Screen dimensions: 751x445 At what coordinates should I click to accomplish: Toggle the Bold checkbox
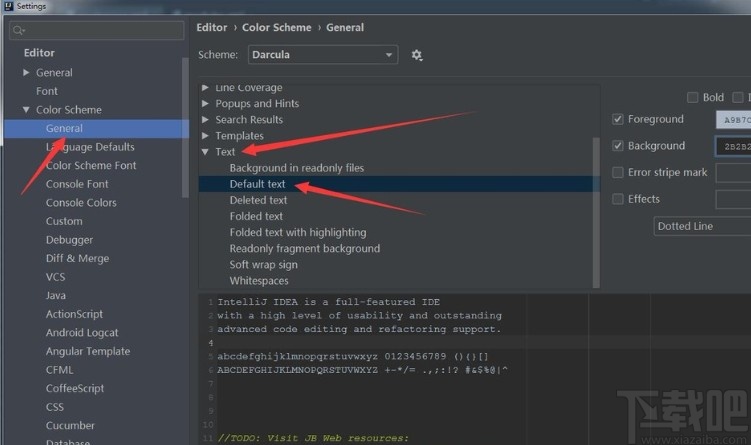pyautogui.click(x=692, y=98)
